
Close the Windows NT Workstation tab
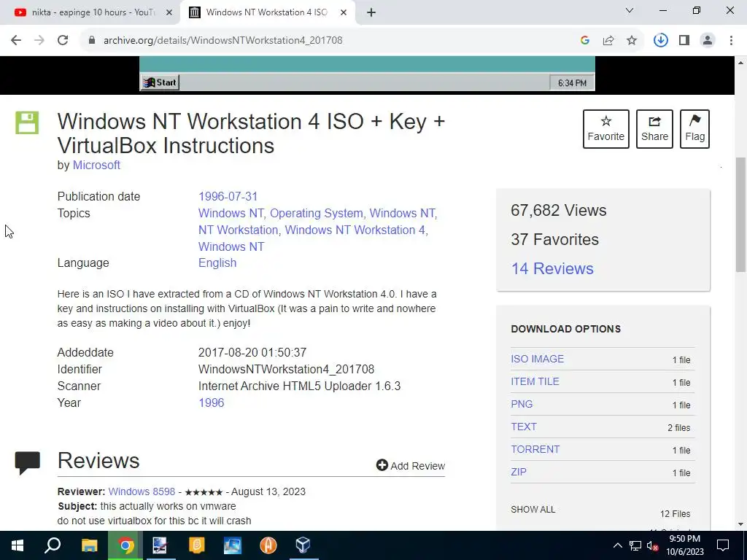(343, 13)
